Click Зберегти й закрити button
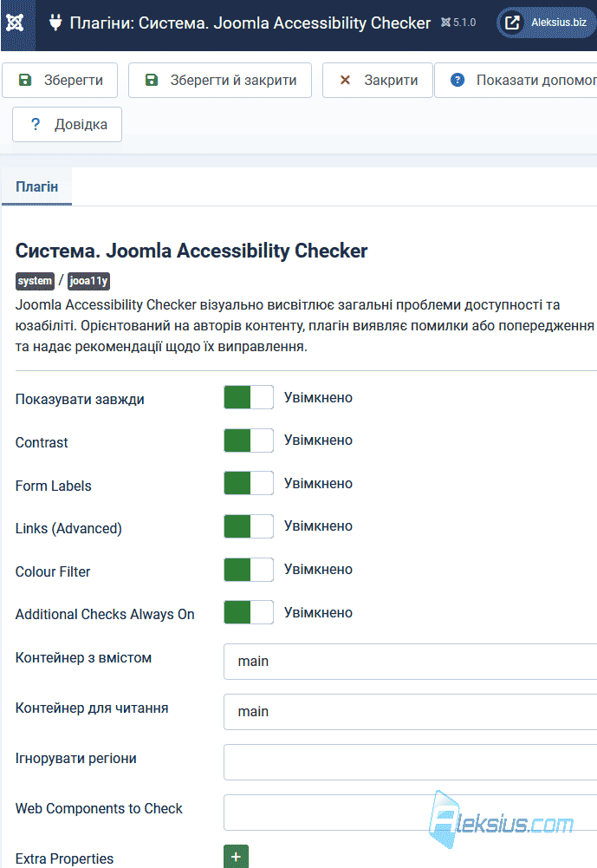Viewport: 597px width, 868px height. coord(220,81)
